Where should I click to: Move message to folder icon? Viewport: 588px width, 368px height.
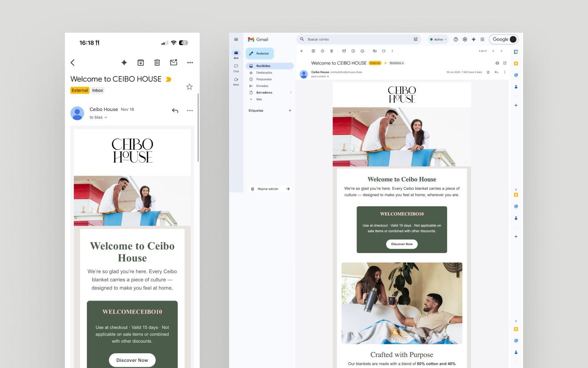374,51
